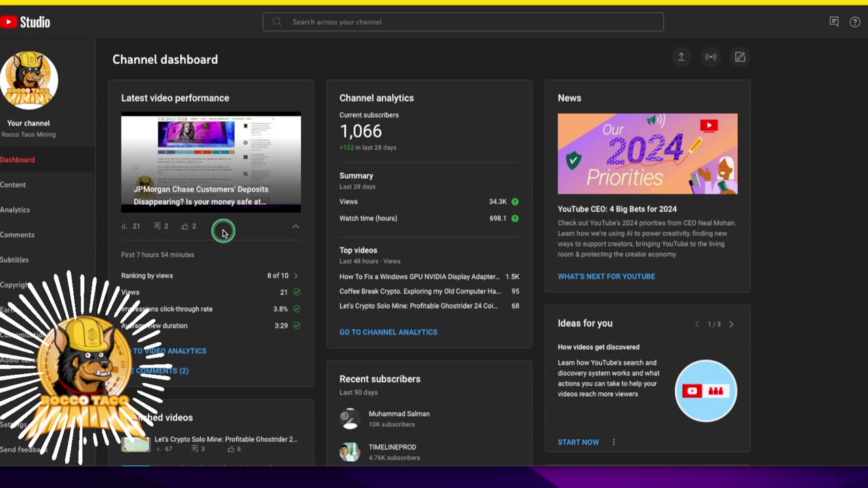The image size is (868, 488).
Task: Click the views bar-chart icon showing 21
Action: point(124,226)
